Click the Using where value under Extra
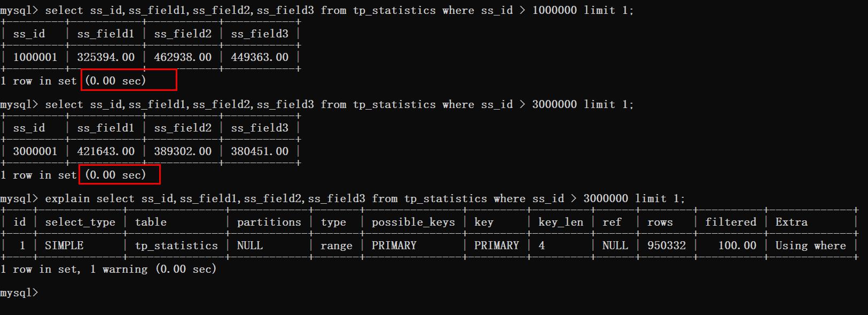Screen dimensions: 868x315 [x=811, y=245]
